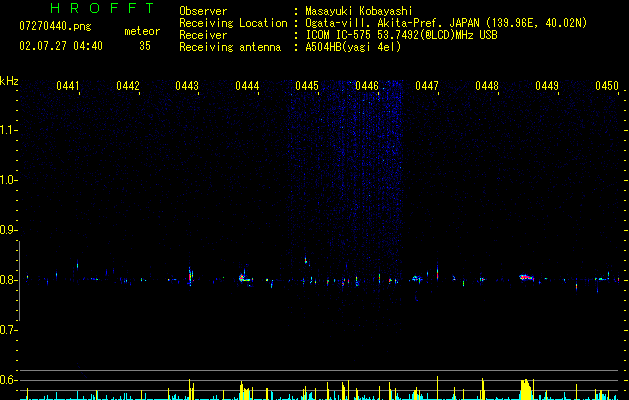
Task: Click the Receiving Location field label
Action: [x=233, y=23]
